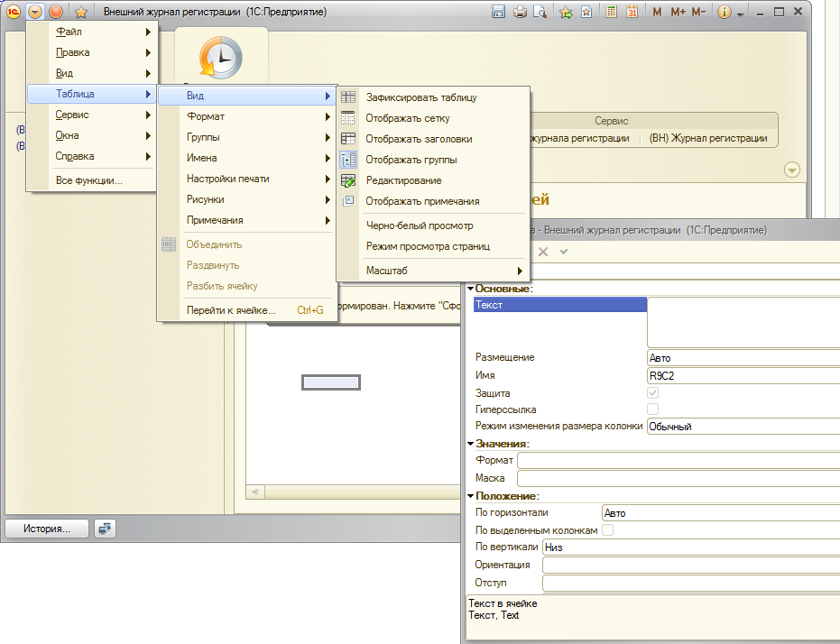Open the calendar icon
Image resolution: width=840 pixels, height=644 pixels.
point(632,12)
